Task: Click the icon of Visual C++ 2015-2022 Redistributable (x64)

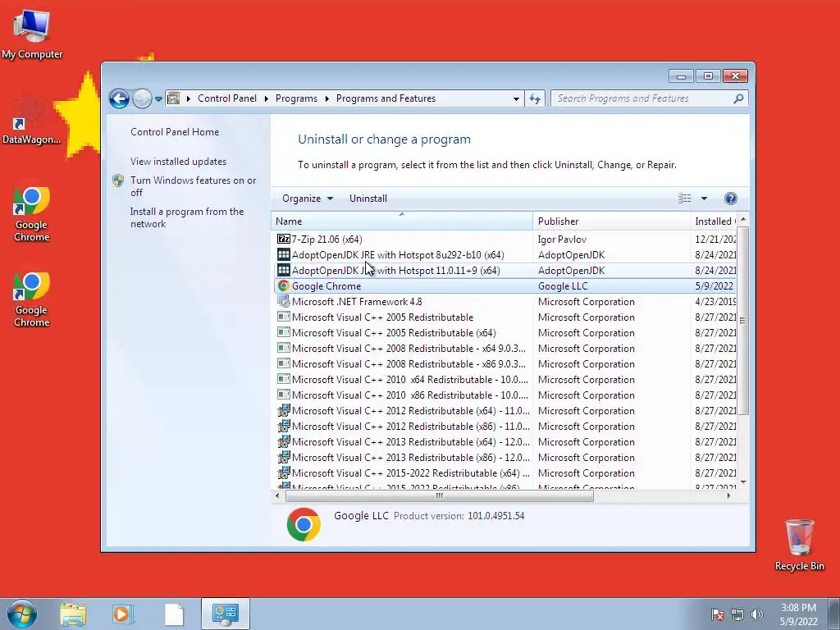Action: [283, 472]
